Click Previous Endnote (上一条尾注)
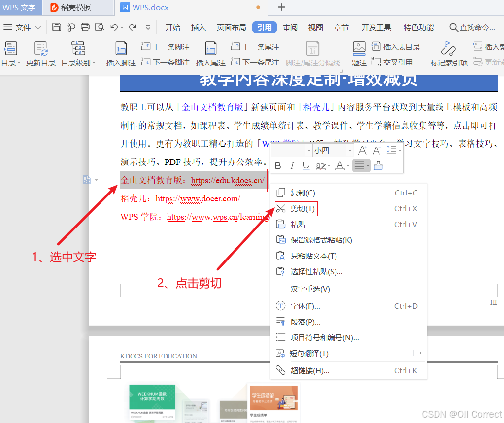The image size is (504, 423). pos(255,47)
